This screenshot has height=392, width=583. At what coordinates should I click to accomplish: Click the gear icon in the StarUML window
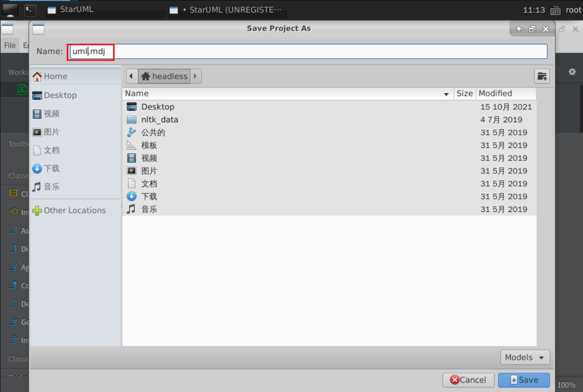[x=572, y=72]
